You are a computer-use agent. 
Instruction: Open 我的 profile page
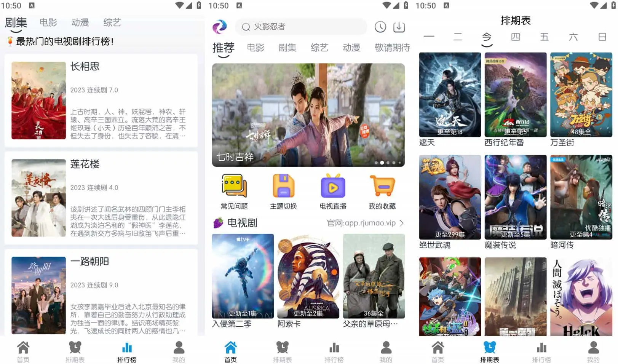(x=386, y=350)
